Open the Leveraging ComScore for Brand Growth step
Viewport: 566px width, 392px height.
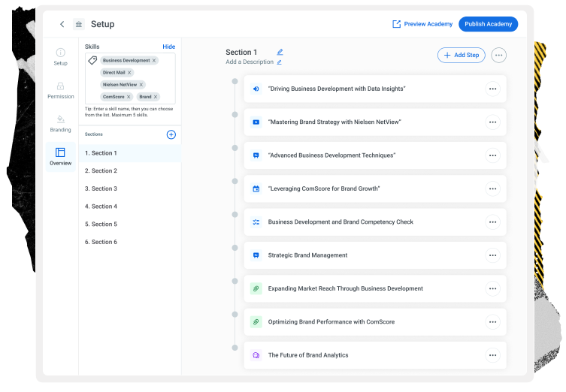pos(323,188)
